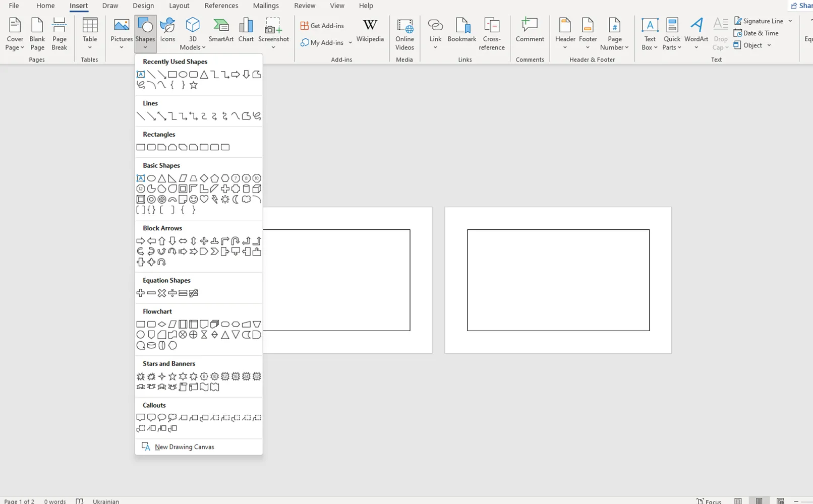This screenshot has width=813, height=504.
Task: Open the Header dropdown
Action: point(565,34)
